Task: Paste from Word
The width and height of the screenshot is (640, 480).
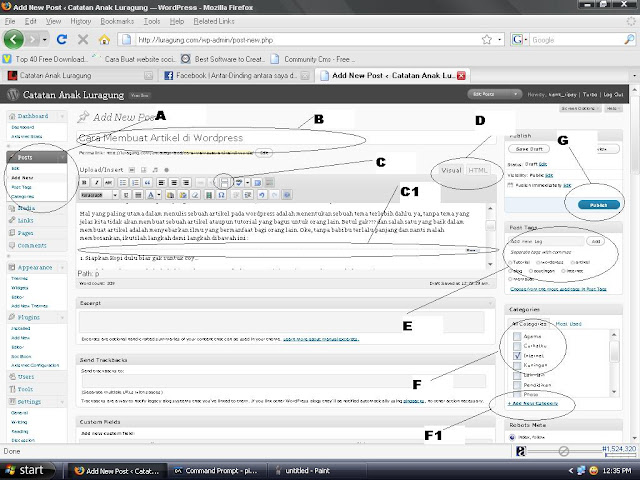Action: (183, 195)
